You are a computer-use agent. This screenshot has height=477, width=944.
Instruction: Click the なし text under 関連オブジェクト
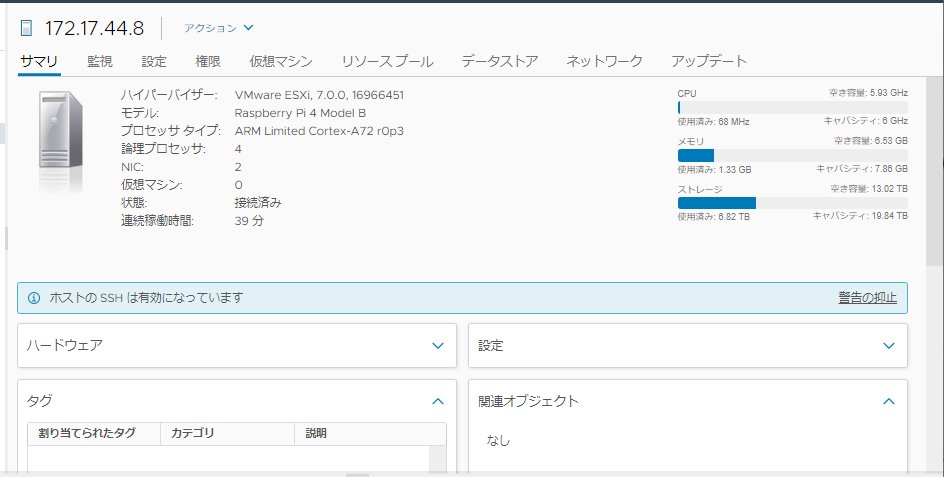498,441
